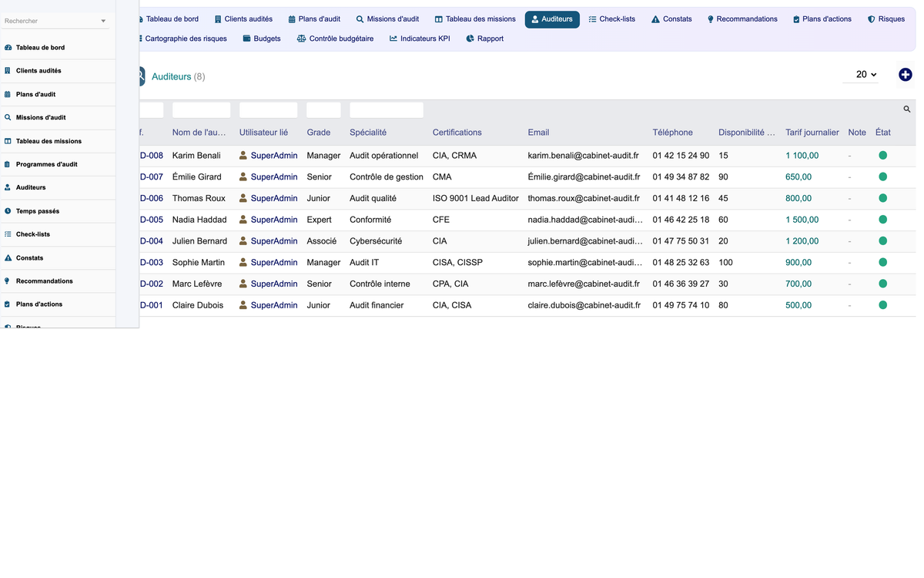Click the Auditeurs (8) list title
Image resolution: width=924 pixels, height=578 pixels.
[x=179, y=76]
